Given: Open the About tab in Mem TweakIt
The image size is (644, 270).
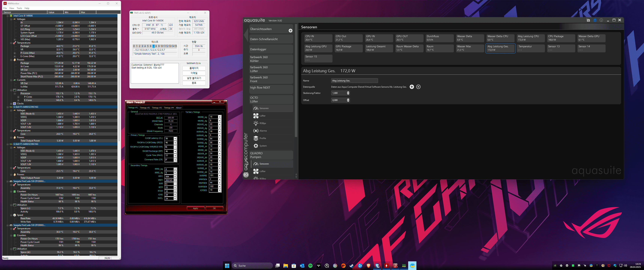Looking at the screenshot, I should [179, 108].
